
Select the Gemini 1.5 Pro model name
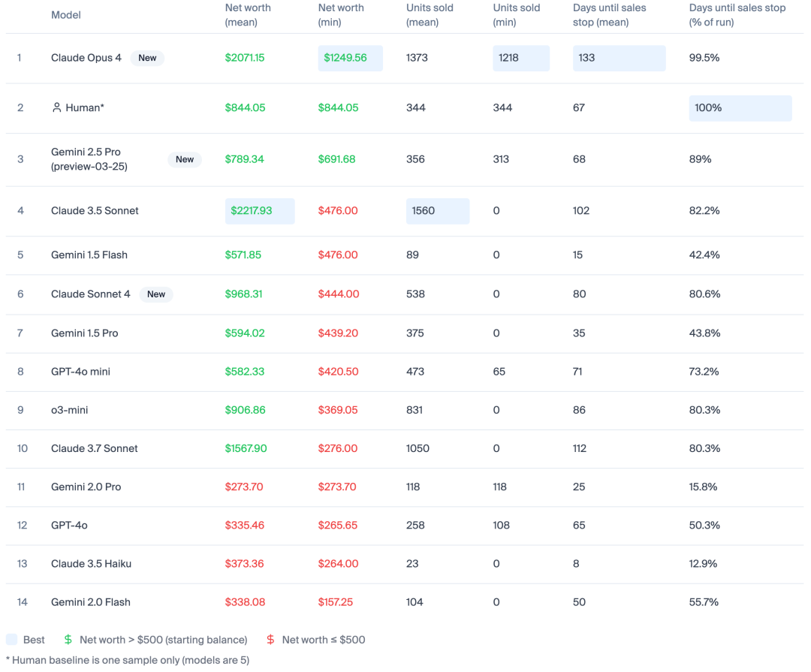pos(84,333)
